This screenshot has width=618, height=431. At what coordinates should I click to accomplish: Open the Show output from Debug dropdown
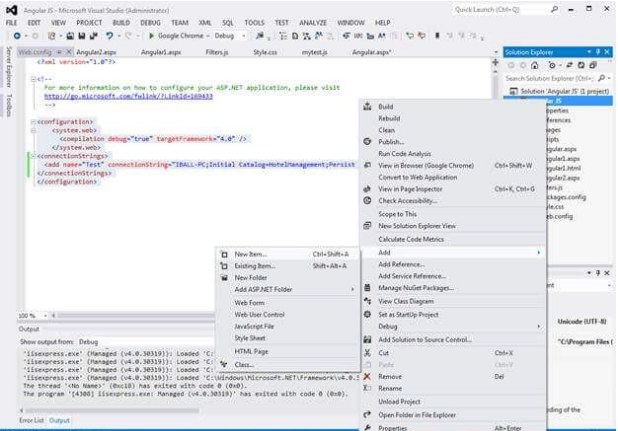tap(146, 342)
